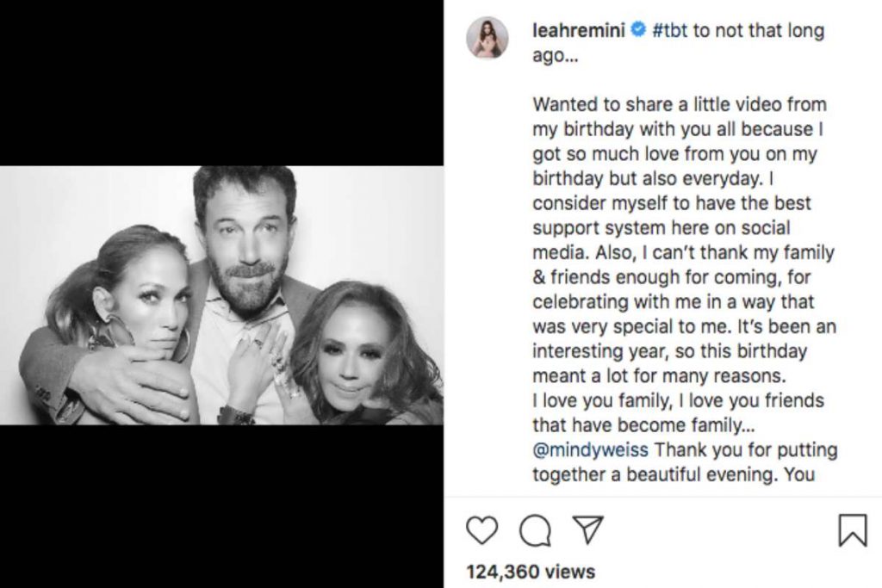Open the #tbt hashtag
The image size is (882, 588).
coord(670,32)
